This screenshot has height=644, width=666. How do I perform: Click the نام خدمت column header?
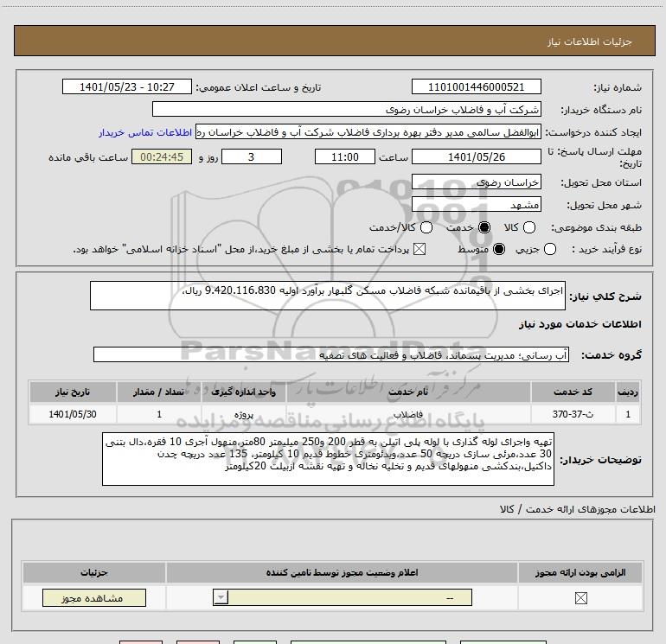pyautogui.click(x=408, y=392)
